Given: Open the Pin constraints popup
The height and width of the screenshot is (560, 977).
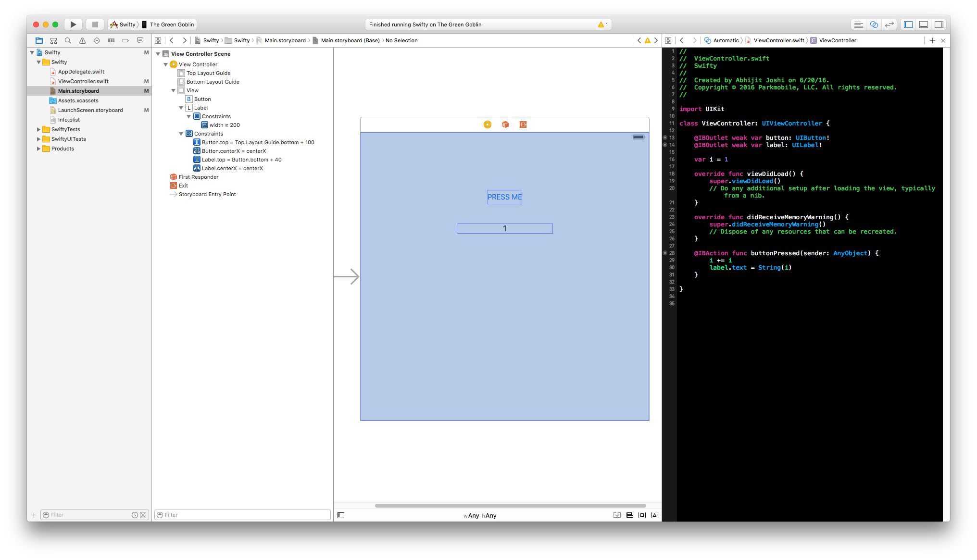Looking at the screenshot, I should click(642, 515).
